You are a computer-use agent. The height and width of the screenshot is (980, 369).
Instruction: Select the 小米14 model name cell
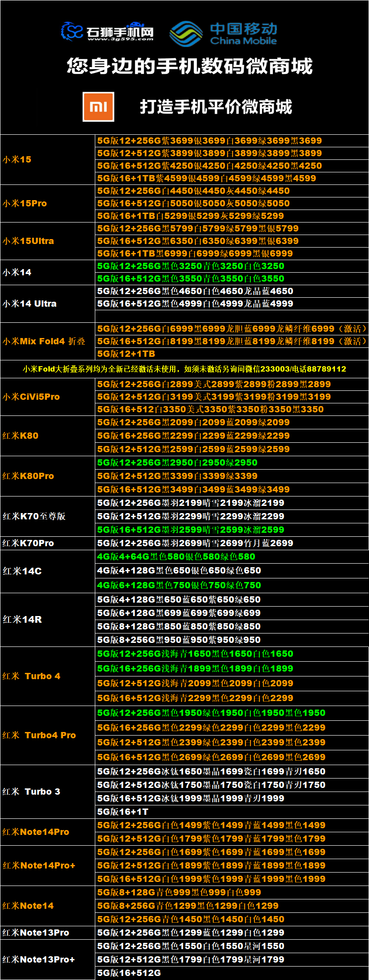48,272
